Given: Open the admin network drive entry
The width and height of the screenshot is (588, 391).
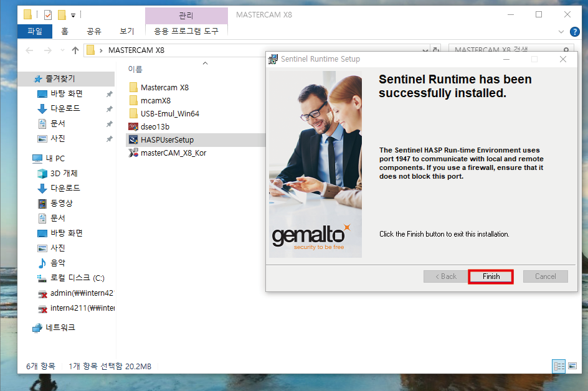Looking at the screenshot, I should pyautogui.click(x=82, y=293).
